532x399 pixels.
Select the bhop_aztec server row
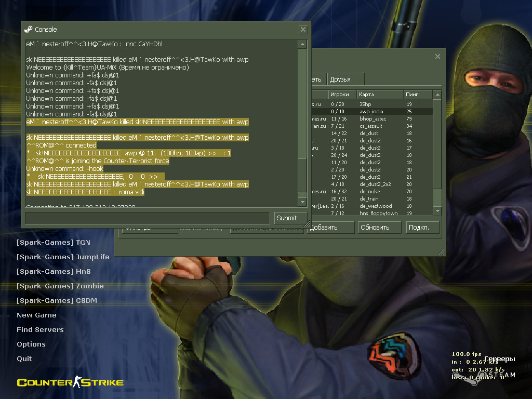coord(372,119)
